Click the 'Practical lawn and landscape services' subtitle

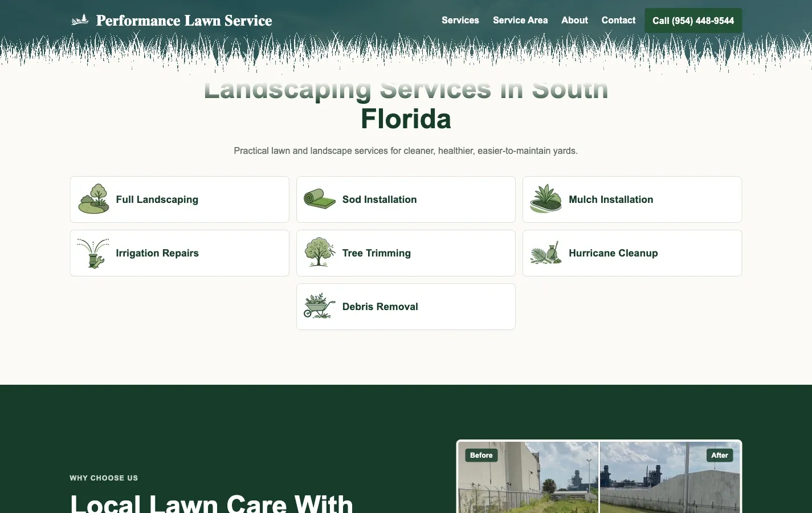click(406, 151)
